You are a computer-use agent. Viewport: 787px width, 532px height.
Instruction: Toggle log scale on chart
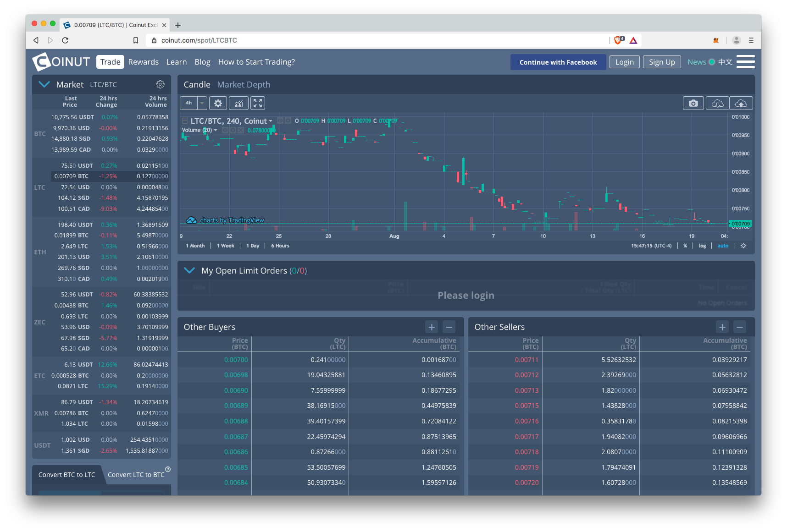point(702,246)
